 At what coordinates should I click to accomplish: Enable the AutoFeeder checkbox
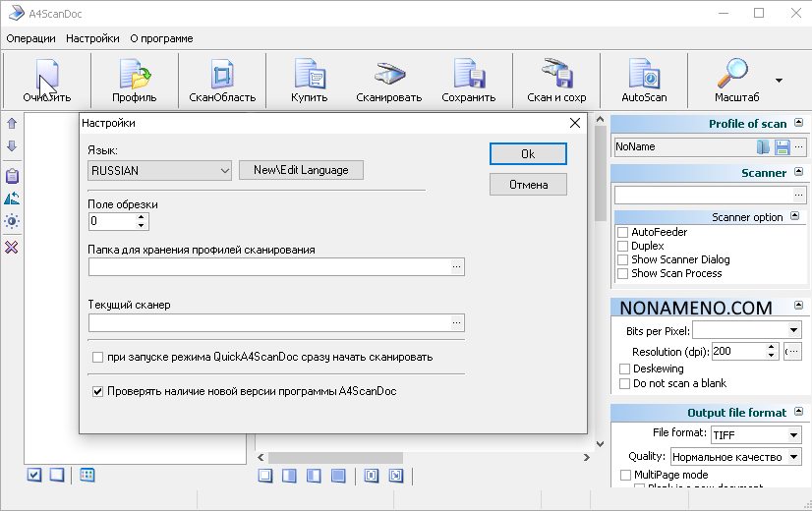pos(623,232)
